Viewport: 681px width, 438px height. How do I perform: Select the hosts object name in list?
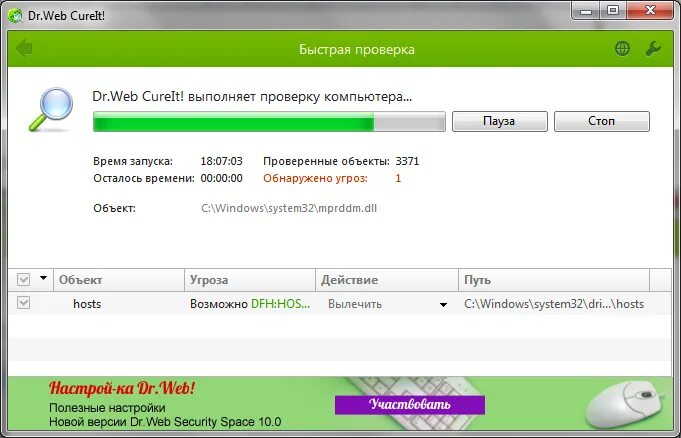click(x=87, y=304)
